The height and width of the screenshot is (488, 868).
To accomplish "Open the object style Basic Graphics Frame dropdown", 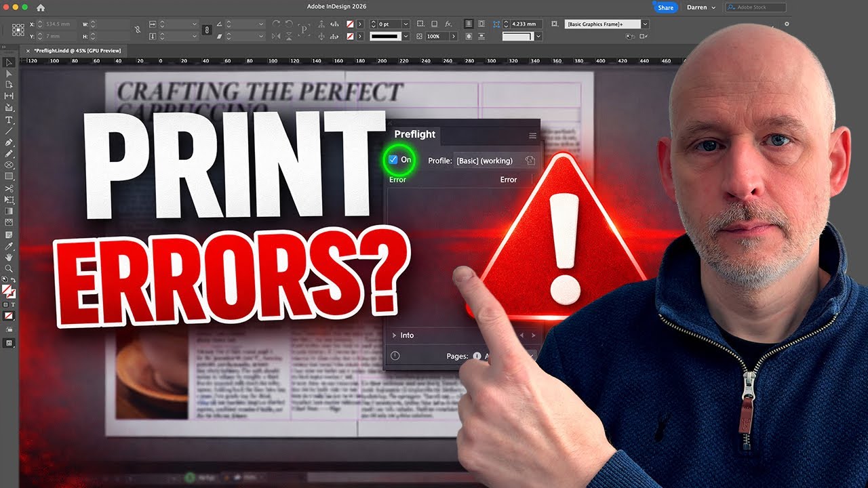I will [644, 24].
